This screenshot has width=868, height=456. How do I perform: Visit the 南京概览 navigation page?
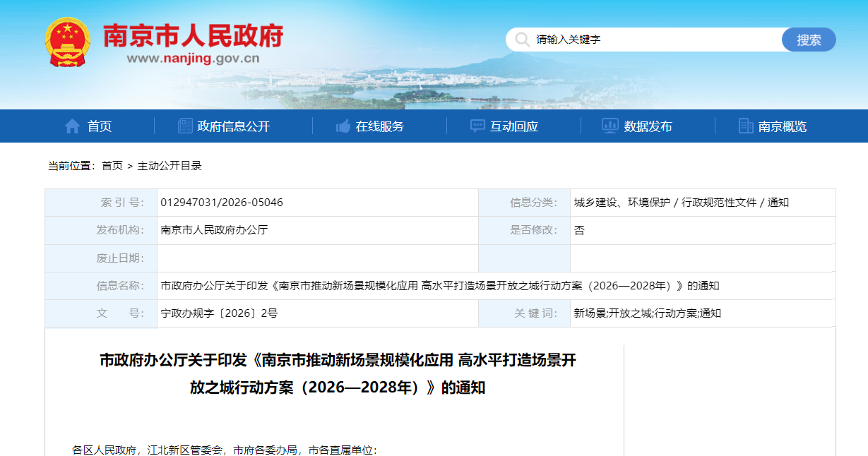[x=782, y=126]
